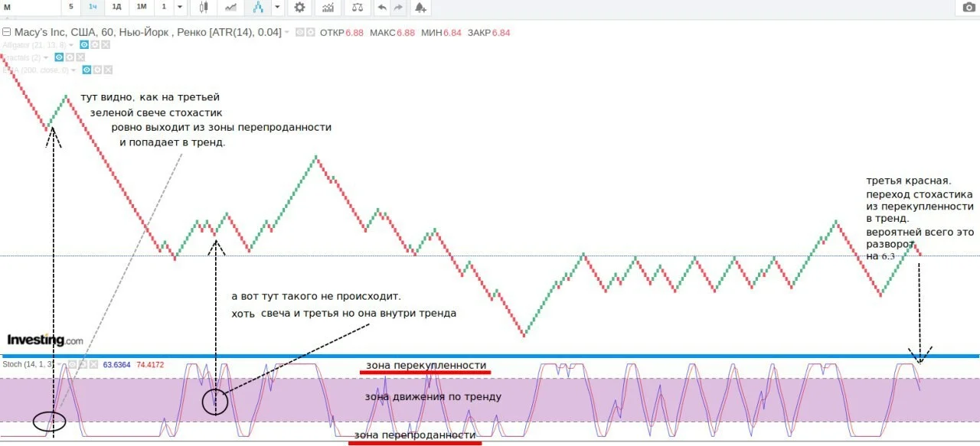
Task: Toggle EMA indicator visibility eye
Action: tap(87, 70)
